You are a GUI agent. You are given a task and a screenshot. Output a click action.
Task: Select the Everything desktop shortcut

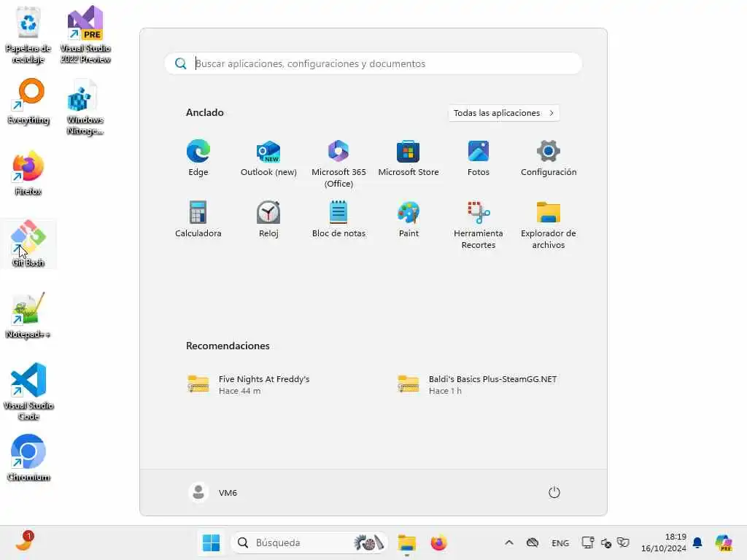28,102
